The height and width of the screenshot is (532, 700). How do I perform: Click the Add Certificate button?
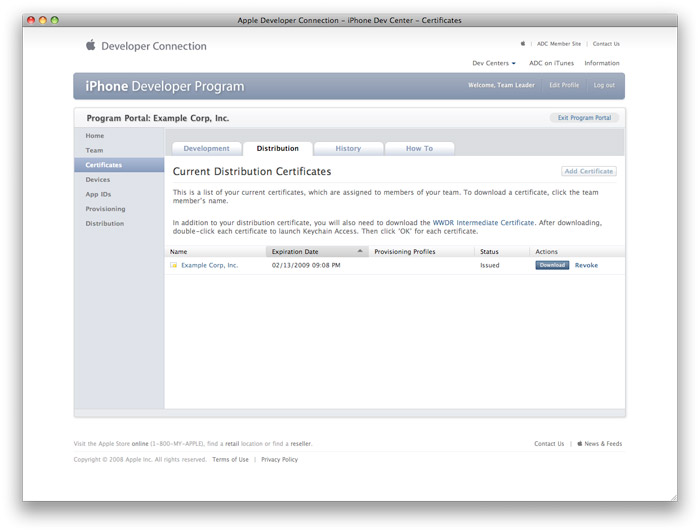(589, 171)
